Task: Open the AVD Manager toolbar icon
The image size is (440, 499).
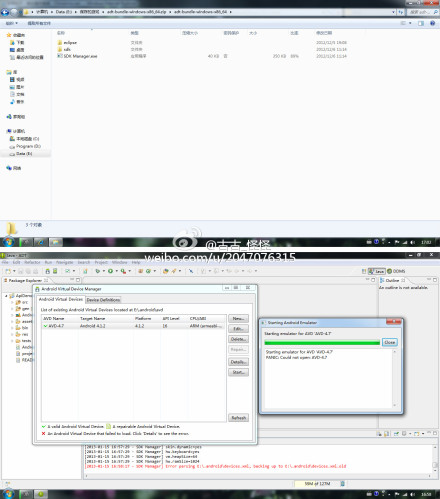Action: coord(55,271)
